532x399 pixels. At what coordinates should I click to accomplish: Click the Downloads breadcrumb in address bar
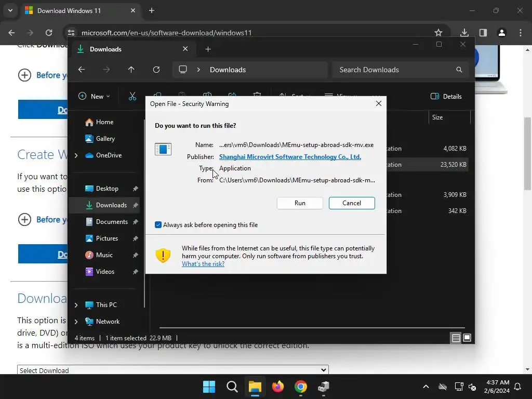tap(228, 70)
